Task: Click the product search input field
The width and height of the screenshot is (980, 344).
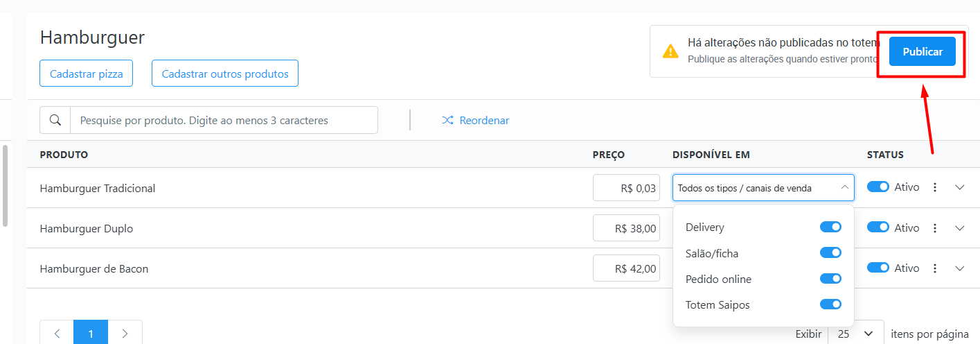Action: [x=224, y=120]
